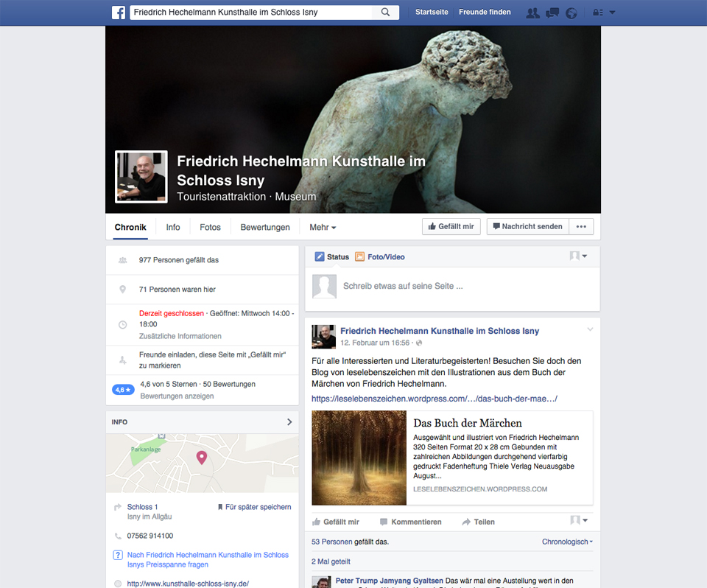Click the clock icon for opening hours

coord(122,324)
